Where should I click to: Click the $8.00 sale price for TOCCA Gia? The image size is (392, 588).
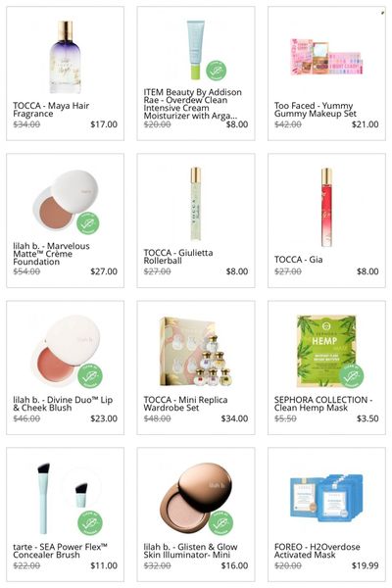(367, 271)
